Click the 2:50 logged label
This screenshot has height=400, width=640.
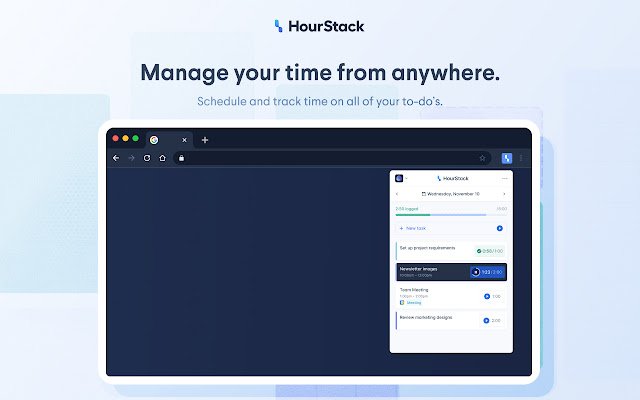coord(407,209)
